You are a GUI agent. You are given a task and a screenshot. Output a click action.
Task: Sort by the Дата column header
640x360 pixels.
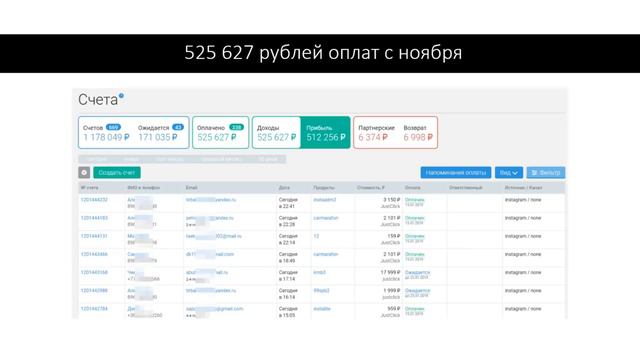click(x=284, y=188)
